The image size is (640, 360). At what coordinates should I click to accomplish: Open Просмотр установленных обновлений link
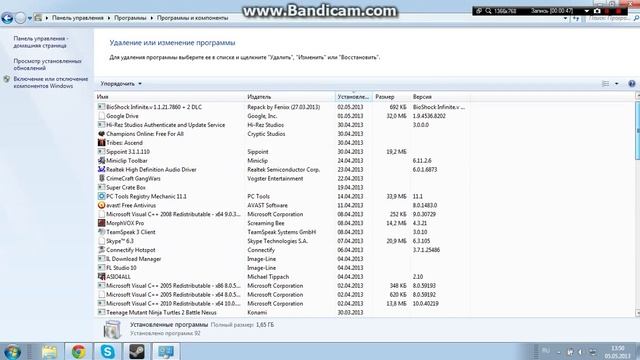47,64
